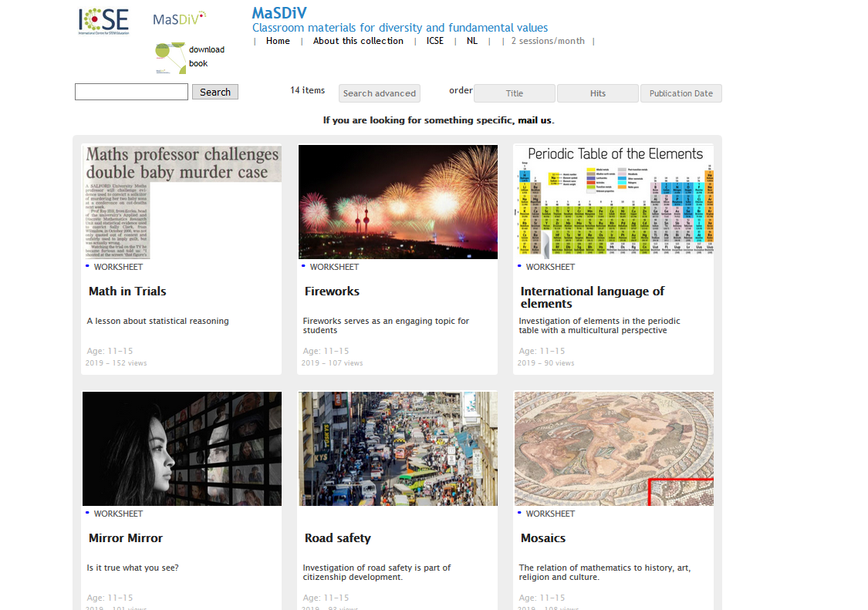The height and width of the screenshot is (610, 868).
Task: Open the Periodic Table of Elements thumbnail
Action: 613,202
